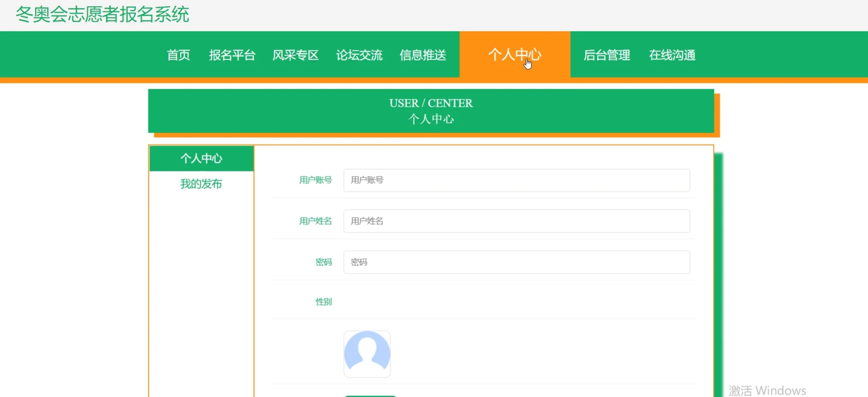Image resolution: width=868 pixels, height=397 pixels.
Task: Select the highlighted 个人中心 nav tab
Action: click(x=515, y=55)
